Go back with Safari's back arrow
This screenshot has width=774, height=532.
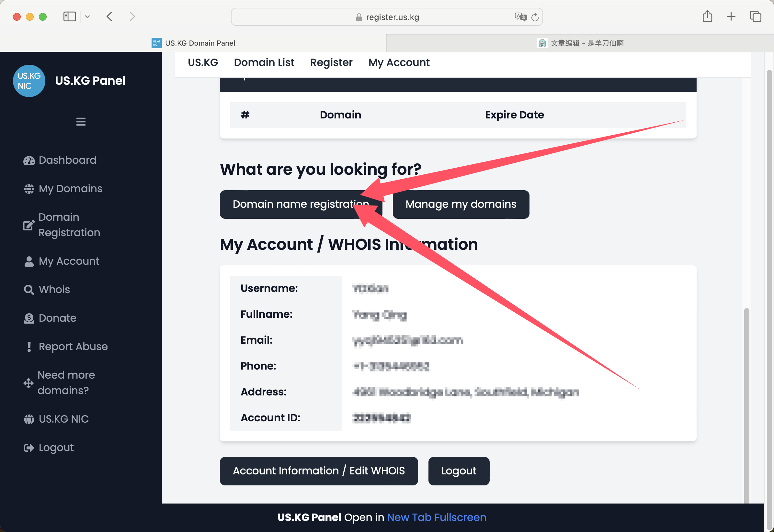tap(109, 16)
